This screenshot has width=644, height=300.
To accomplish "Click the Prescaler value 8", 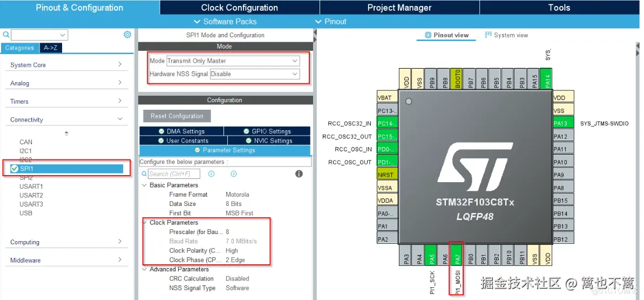I will pyautogui.click(x=228, y=232).
